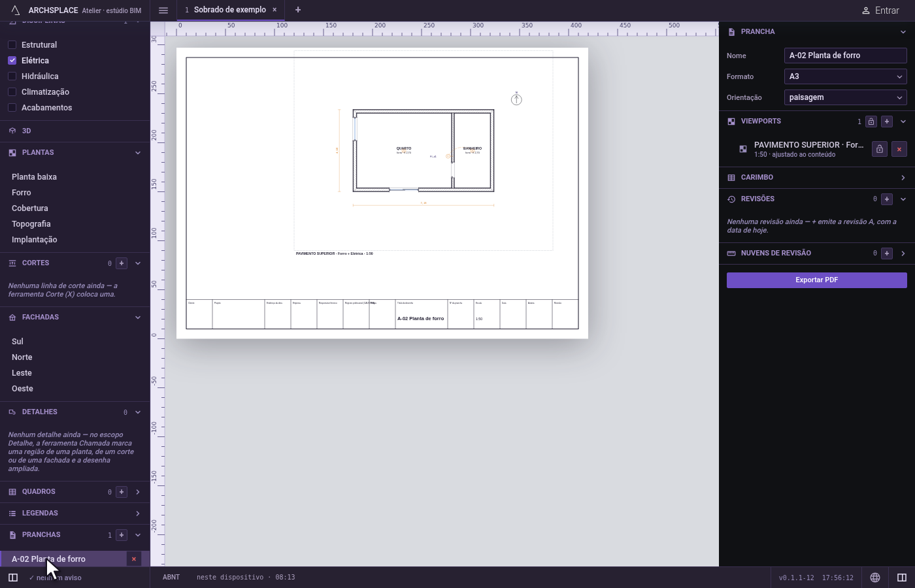
Task: Uncheck the Elétrica discipline checkbox
Action: pos(12,61)
